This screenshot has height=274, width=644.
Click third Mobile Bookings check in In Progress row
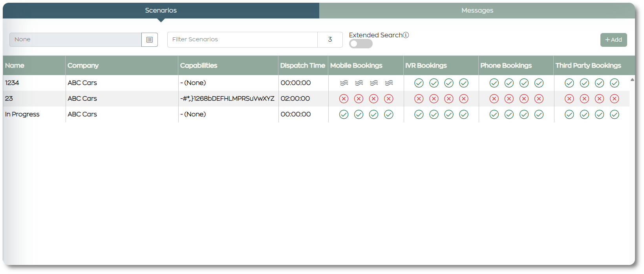374,114
